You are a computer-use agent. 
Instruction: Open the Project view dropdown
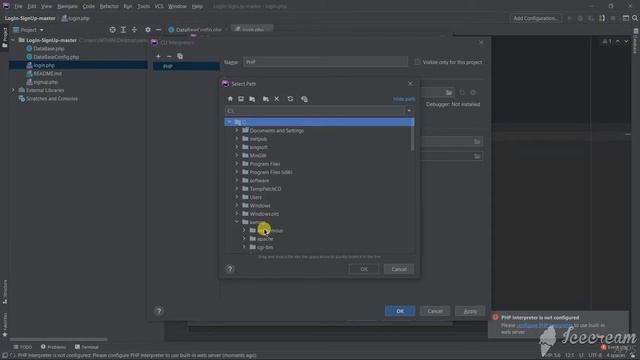pyautogui.click(x=28, y=30)
